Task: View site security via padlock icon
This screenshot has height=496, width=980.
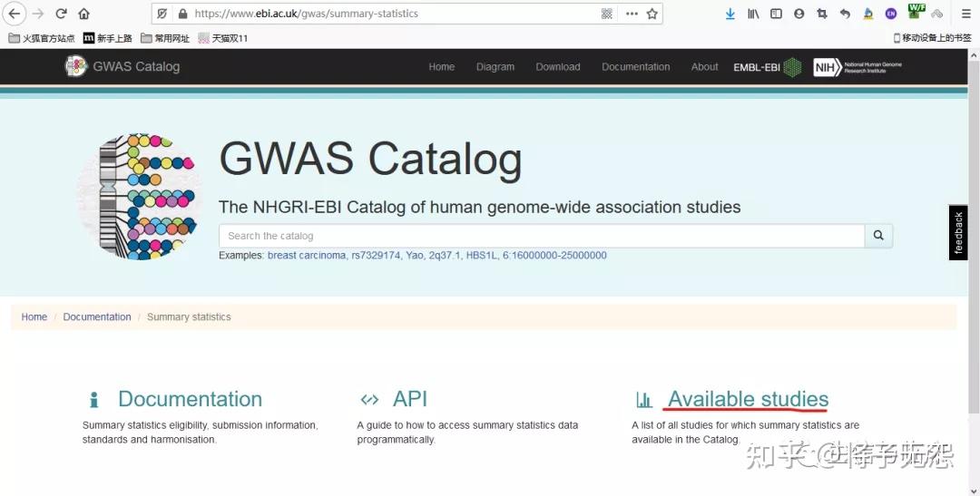Action: point(182,14)
